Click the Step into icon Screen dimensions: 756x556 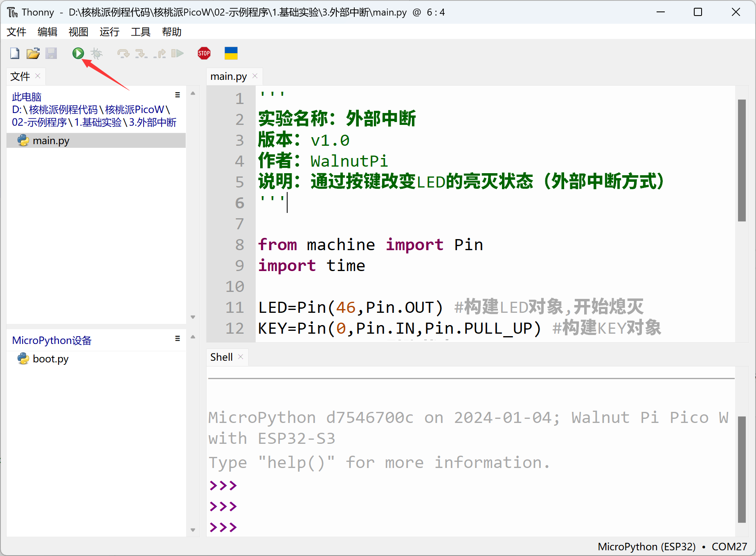click(141, 53)
